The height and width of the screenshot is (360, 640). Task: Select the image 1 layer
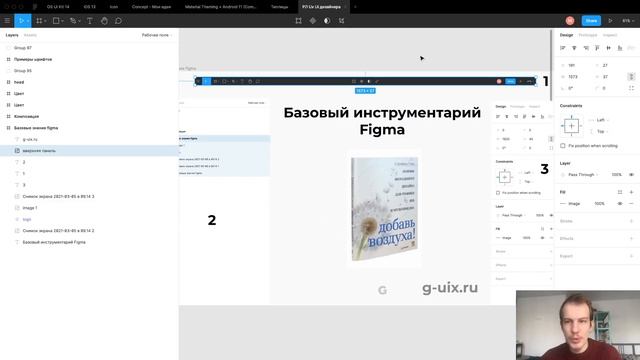coord(89,208)
